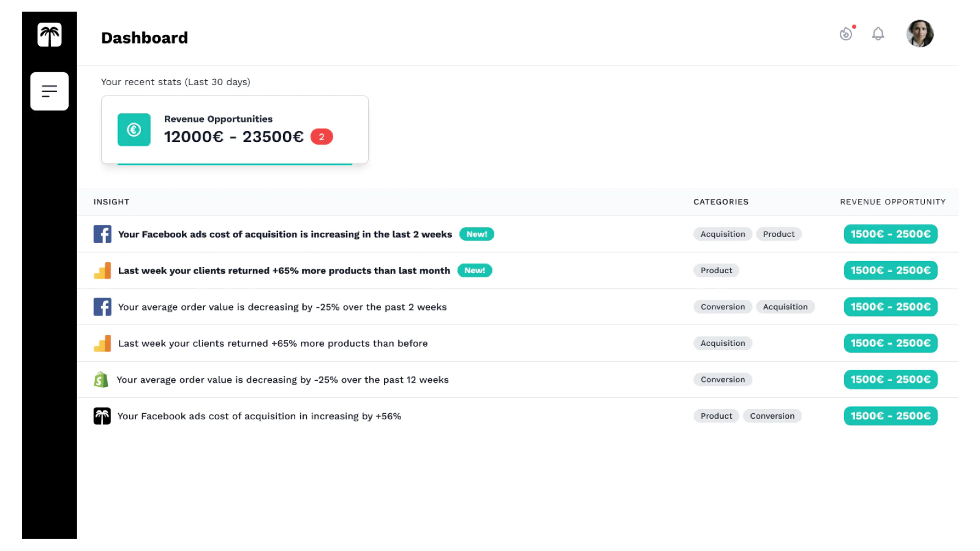Open insight about returns than last month
Screen dimensions: 980x551
284,271
